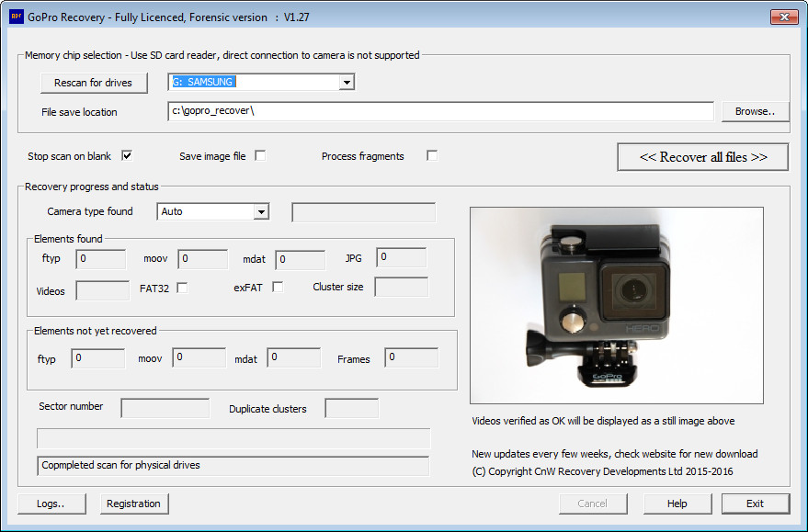808x532 pixels.
Task: Click the Cancel button
Action: pos(593,504)
